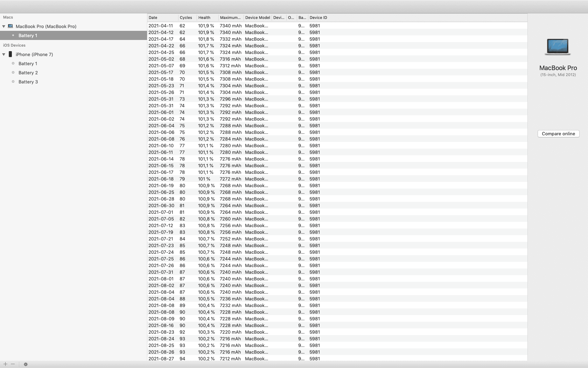Click the 7260 mAh capacity cell
The image size is (588, 368).
tap(230, 219)
